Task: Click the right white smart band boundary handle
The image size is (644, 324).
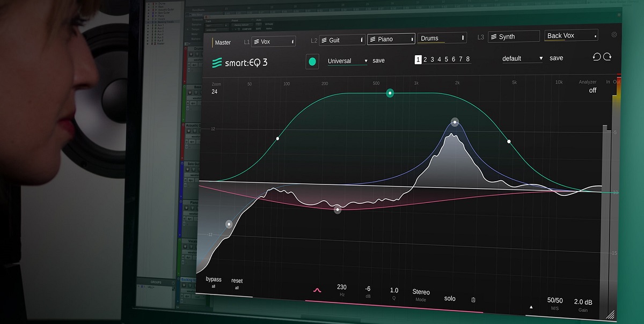Action: [509, 142]
